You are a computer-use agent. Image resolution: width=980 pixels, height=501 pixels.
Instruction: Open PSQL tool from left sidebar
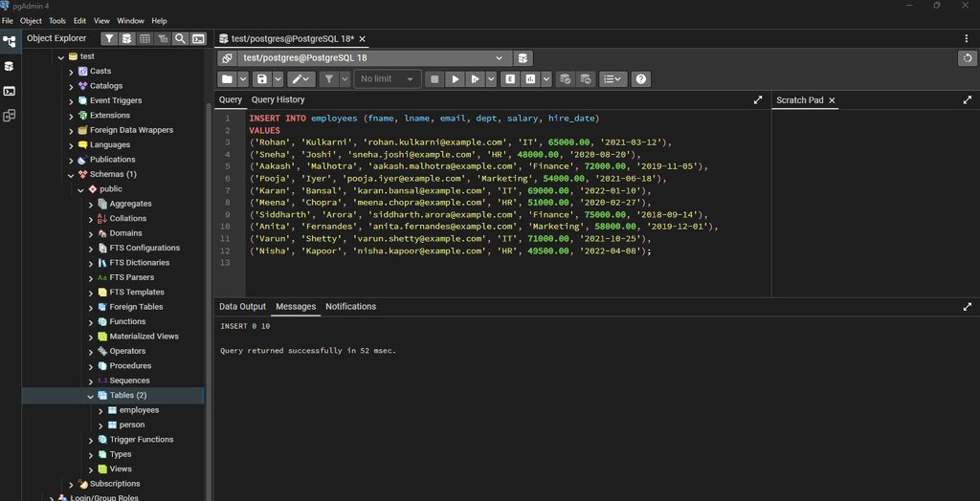pos(10,91)
